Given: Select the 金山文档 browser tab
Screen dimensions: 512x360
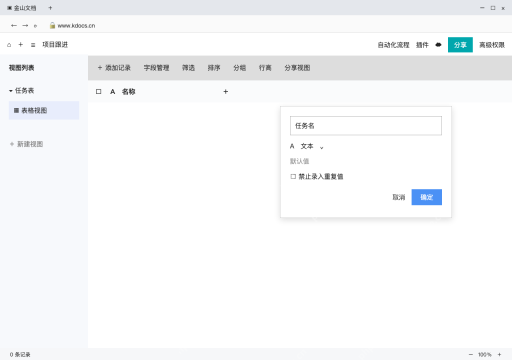Looking at the screenshot, I should [x=22, y=8].
